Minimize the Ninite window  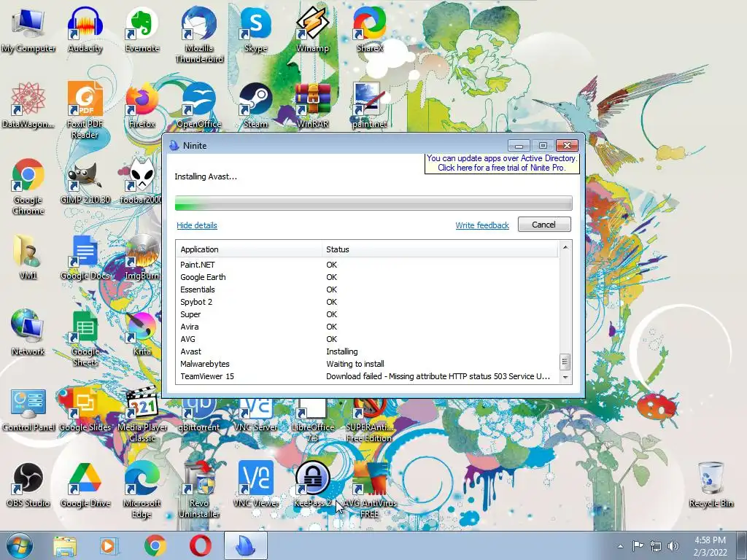coord(519,145)
